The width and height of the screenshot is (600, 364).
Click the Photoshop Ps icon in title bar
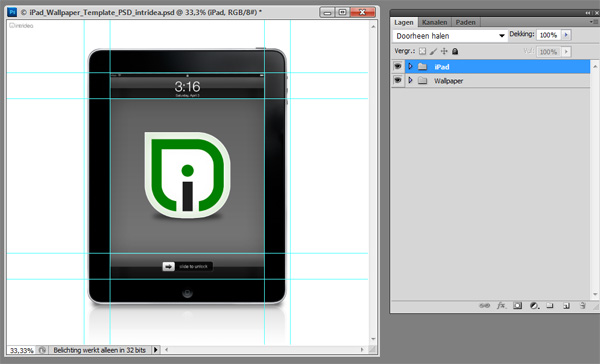(12, 12)
